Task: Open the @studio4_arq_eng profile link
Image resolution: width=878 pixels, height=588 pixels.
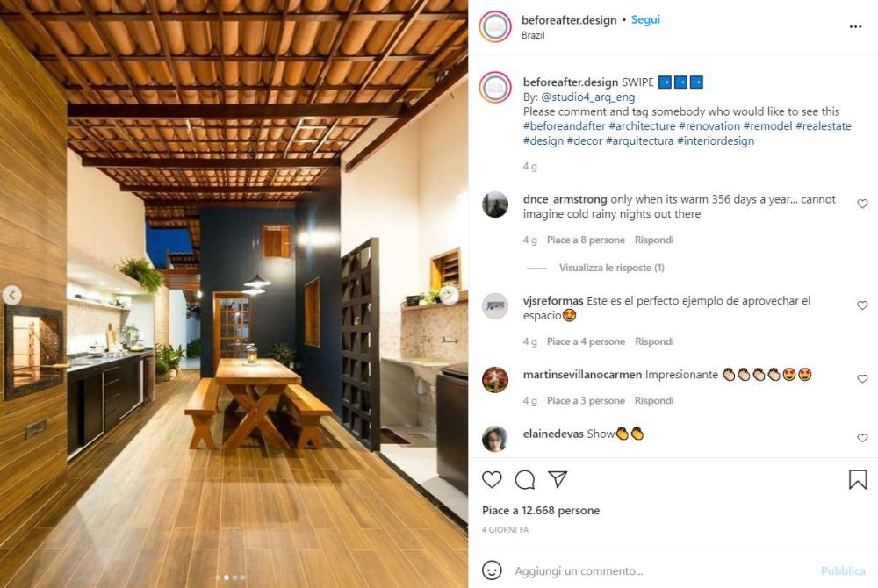Action: [x=587, y=97]
